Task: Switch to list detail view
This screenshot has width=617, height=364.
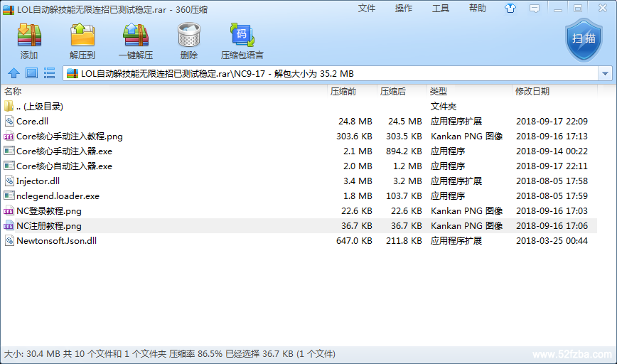Action: [x=49, y=73]
